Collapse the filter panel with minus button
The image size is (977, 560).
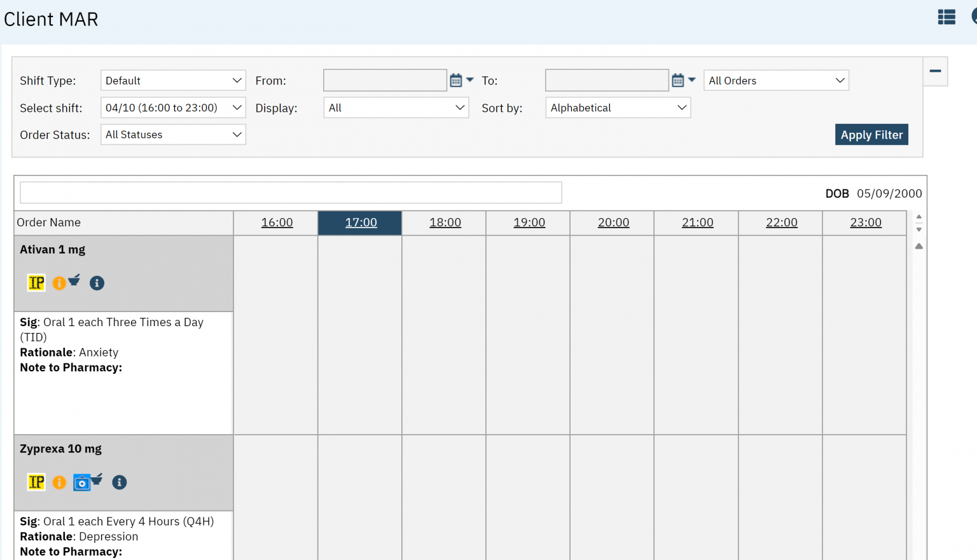point(935,71)
